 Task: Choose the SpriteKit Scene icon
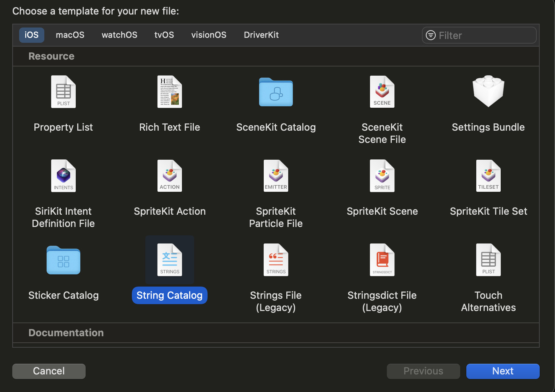click(x=382, y=176)
